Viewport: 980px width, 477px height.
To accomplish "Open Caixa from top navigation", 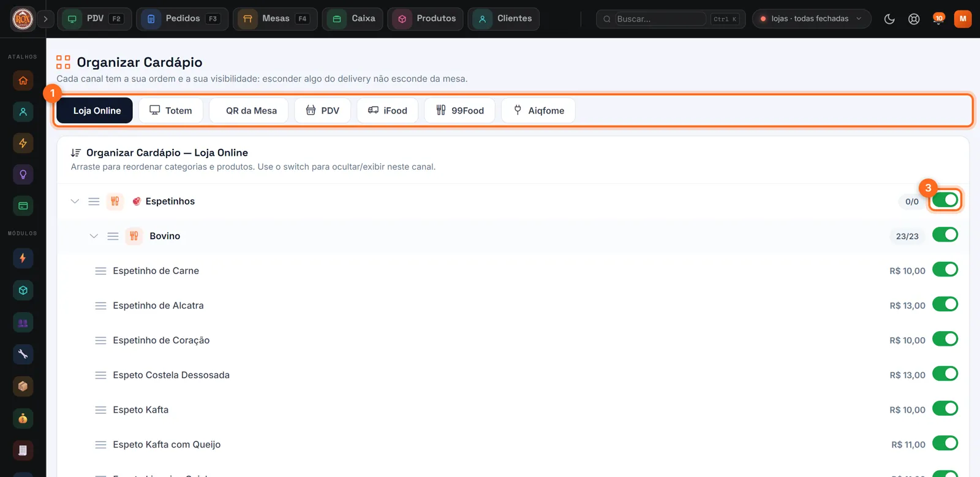I will 353,19.
